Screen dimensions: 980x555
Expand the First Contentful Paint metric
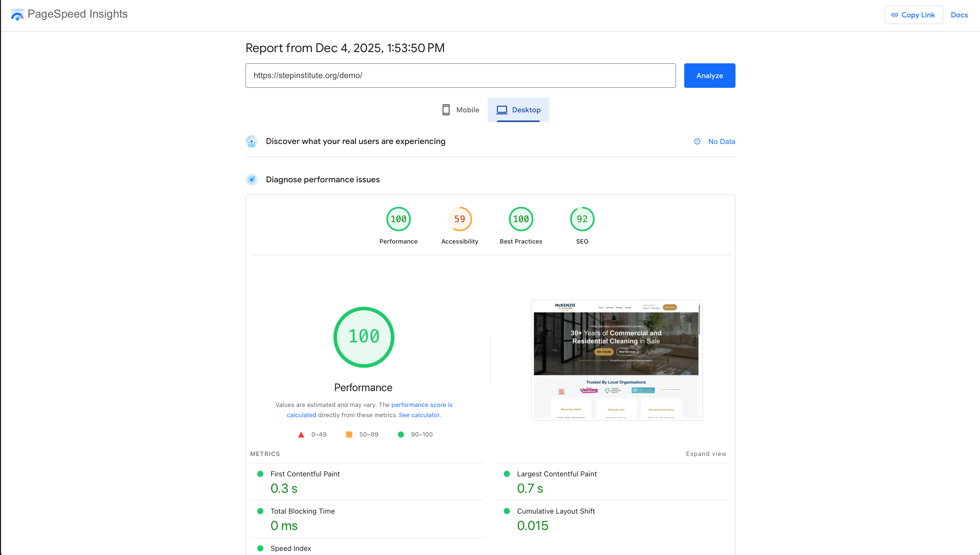(x=305, y=474)
